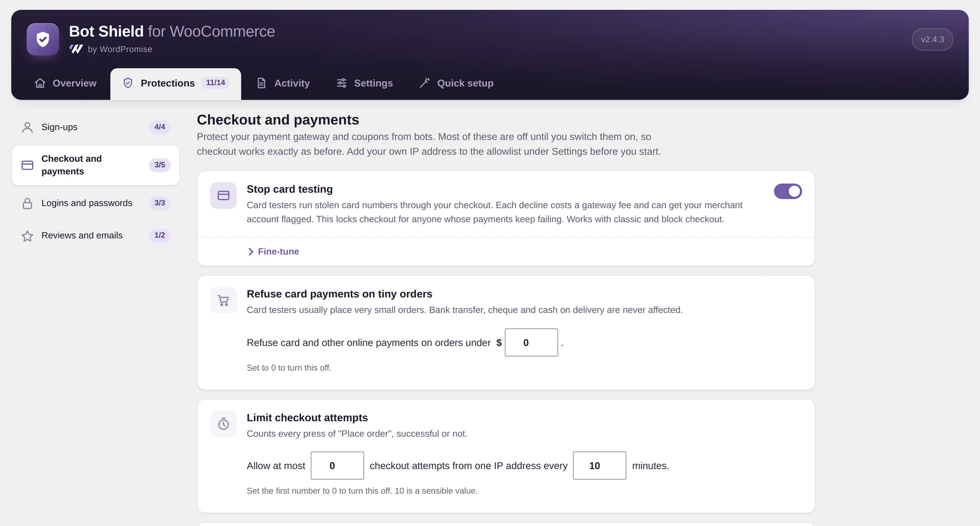
Task: Click the Sign-ups person icon
Action: (27, 127)
